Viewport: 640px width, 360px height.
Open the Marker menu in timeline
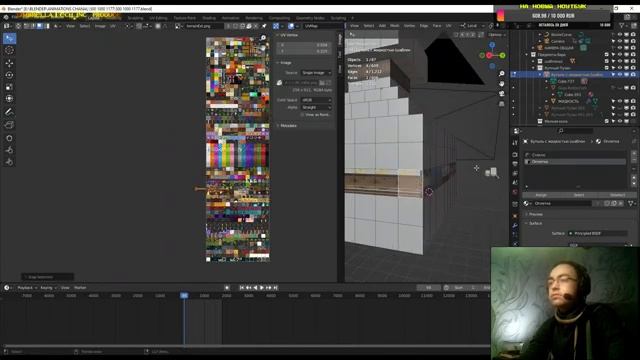(x=80, y=288)
